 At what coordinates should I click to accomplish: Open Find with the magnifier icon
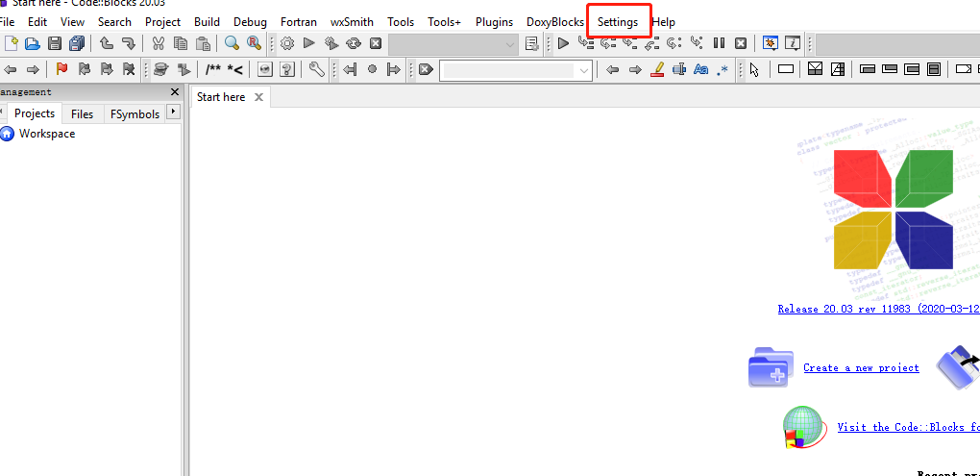[232, 43]
